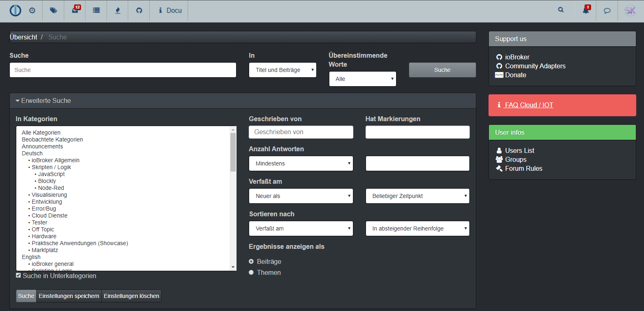Click the gavel icon beside Forum Rules

point(499,168)
